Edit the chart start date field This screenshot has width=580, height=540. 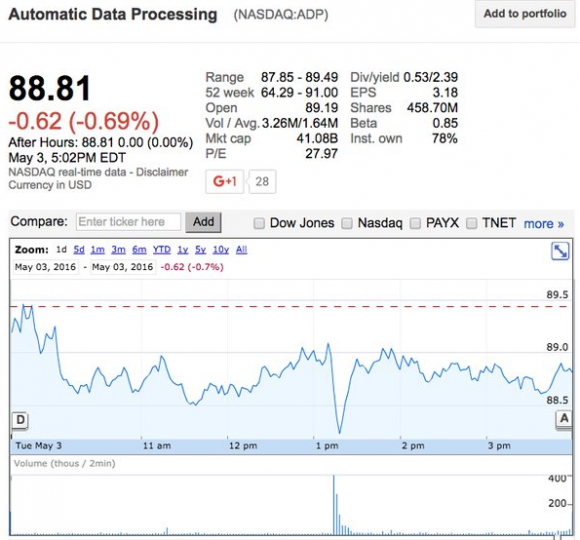coord(45,267)
